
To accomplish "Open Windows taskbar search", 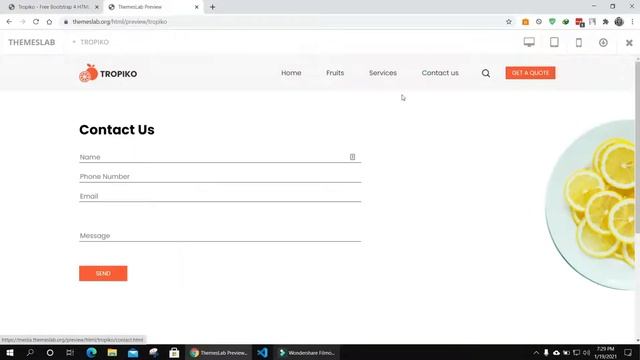I will (30, 353).
